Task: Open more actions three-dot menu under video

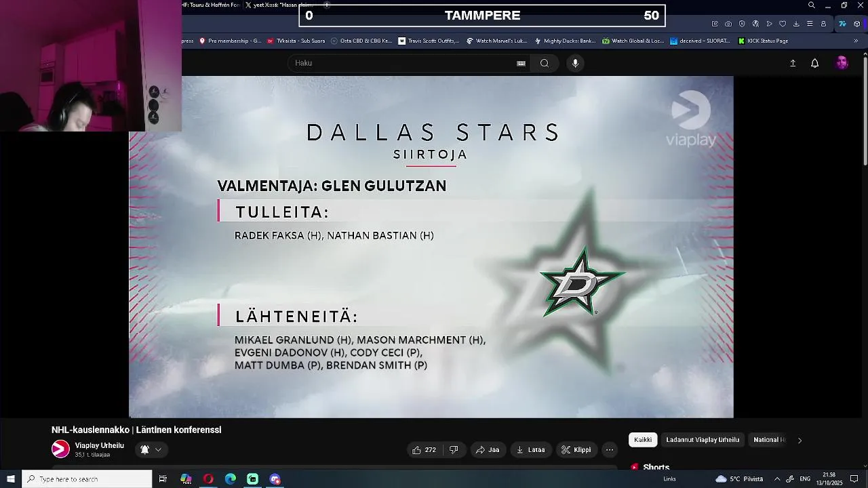Action: pyautogui.click(x=610, y=449)
